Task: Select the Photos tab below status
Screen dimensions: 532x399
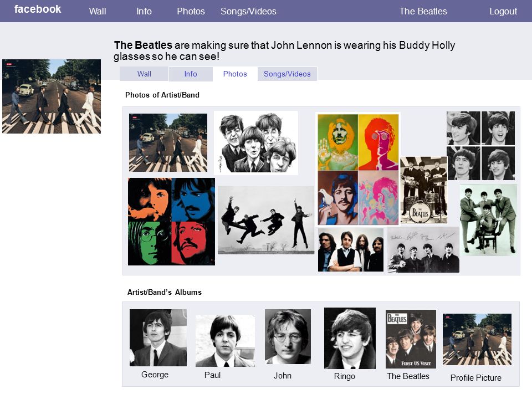Action: pos(235,74)
